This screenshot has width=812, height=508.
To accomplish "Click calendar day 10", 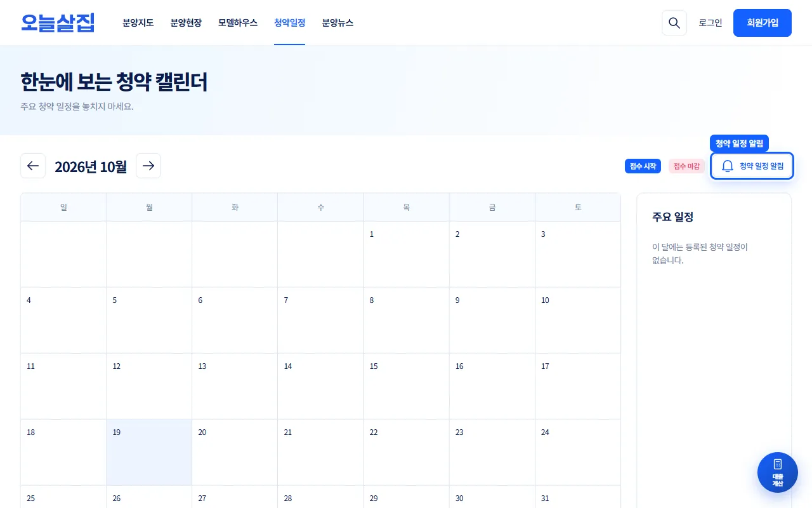I will click(578, 320).
